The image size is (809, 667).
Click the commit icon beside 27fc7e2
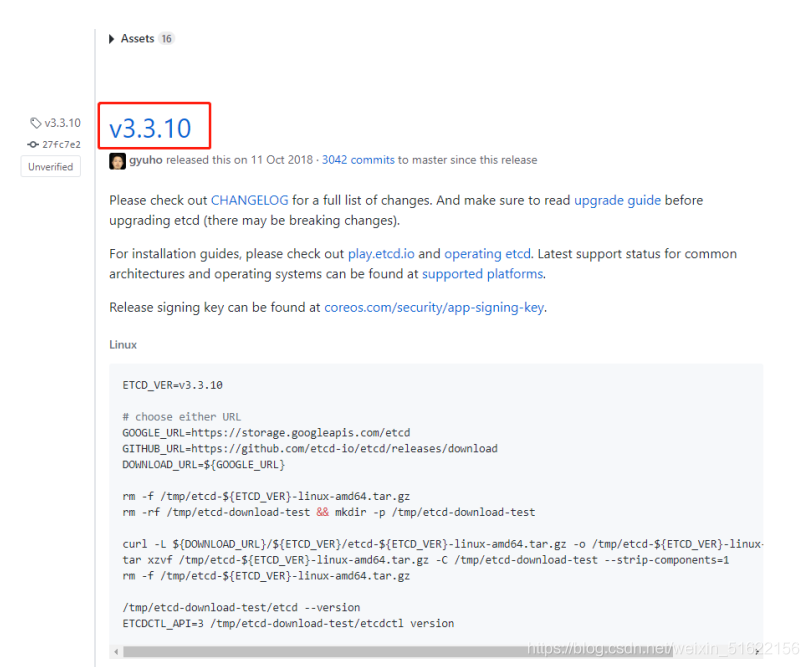33,144
